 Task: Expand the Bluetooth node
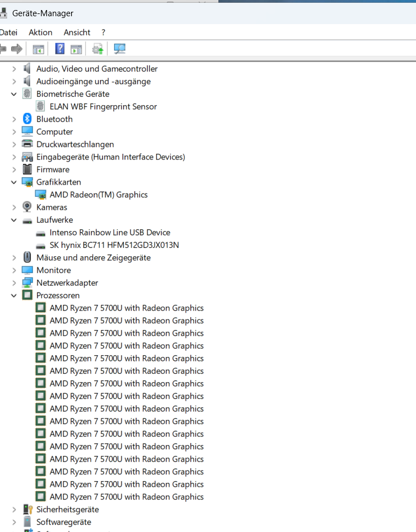(14, 119)
